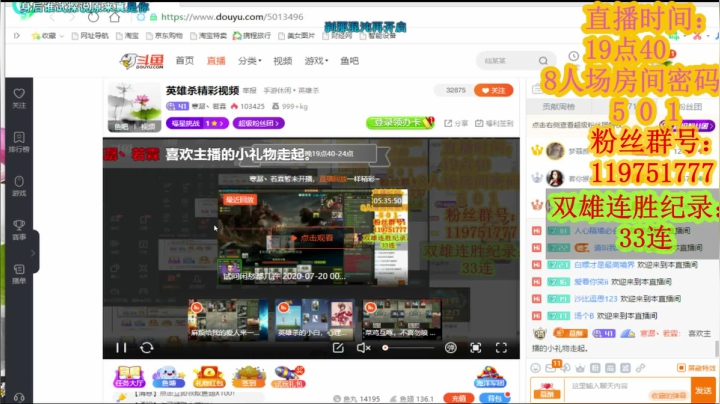The width and height of the screenshot is (720, 404).
Task: Expand the 每星挑战 badge
Action: 197,123
